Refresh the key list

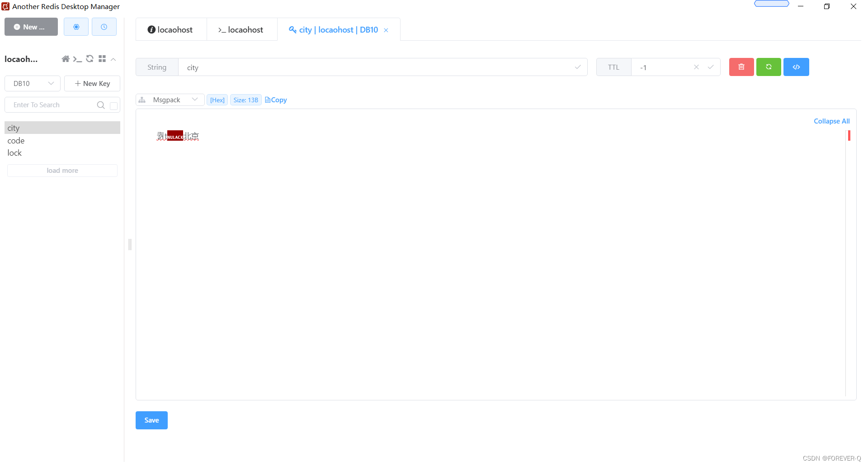[90, 59]
